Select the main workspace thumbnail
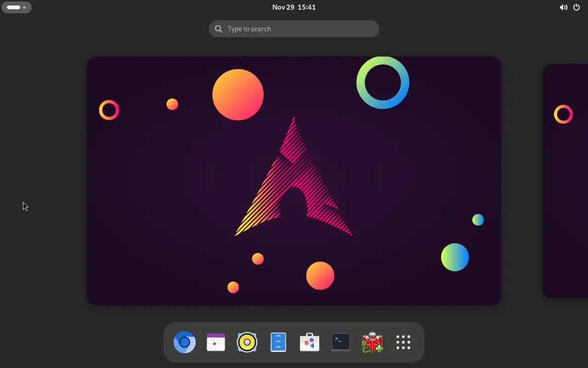 (294, 181)
